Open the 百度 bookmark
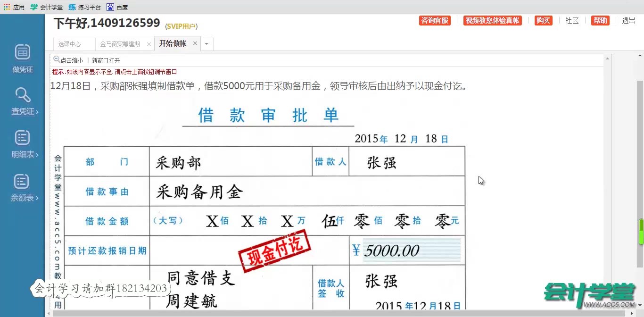The image size is (644, 317). [x=117, y=7]
